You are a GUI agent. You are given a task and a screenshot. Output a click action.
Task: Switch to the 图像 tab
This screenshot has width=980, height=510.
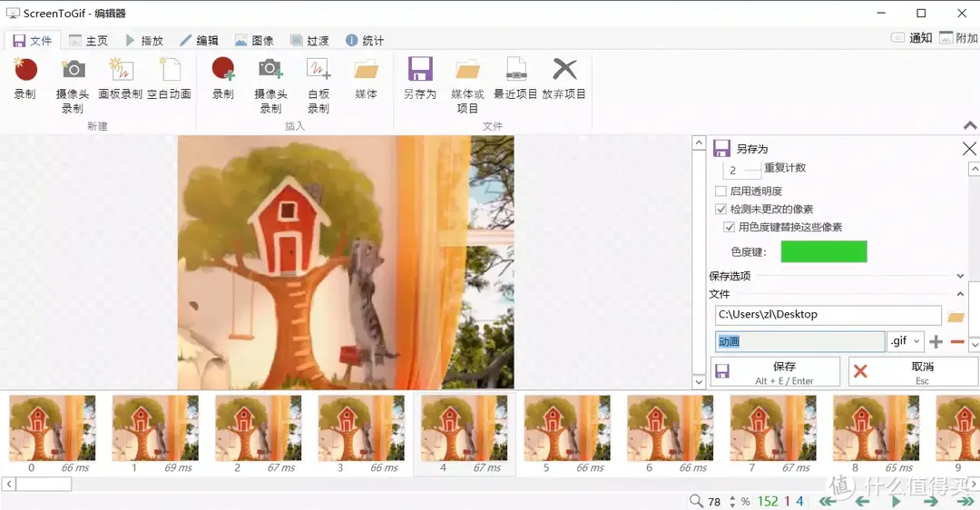pos(254,41)
